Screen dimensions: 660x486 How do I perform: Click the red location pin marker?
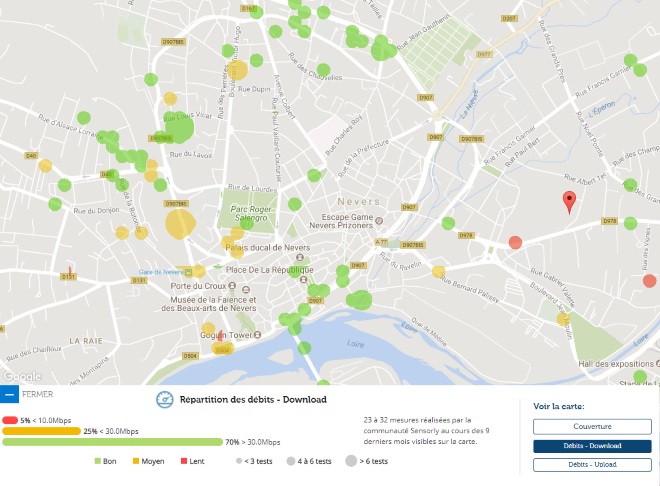569,201
